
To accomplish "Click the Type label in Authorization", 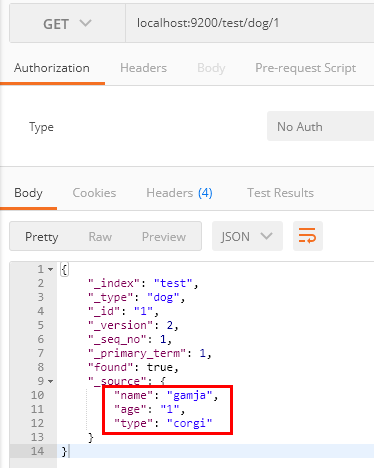I will [x=41, y=127].
